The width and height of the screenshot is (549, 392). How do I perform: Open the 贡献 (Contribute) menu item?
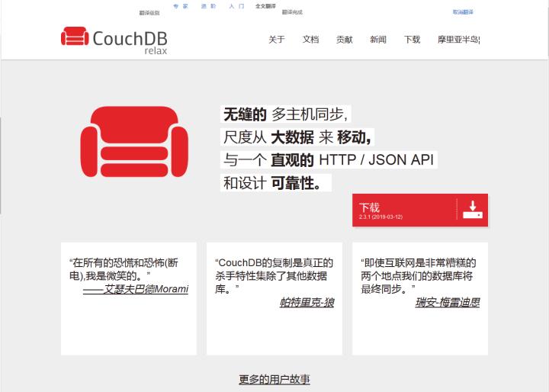pyautogui.click(x=344, y=40)
